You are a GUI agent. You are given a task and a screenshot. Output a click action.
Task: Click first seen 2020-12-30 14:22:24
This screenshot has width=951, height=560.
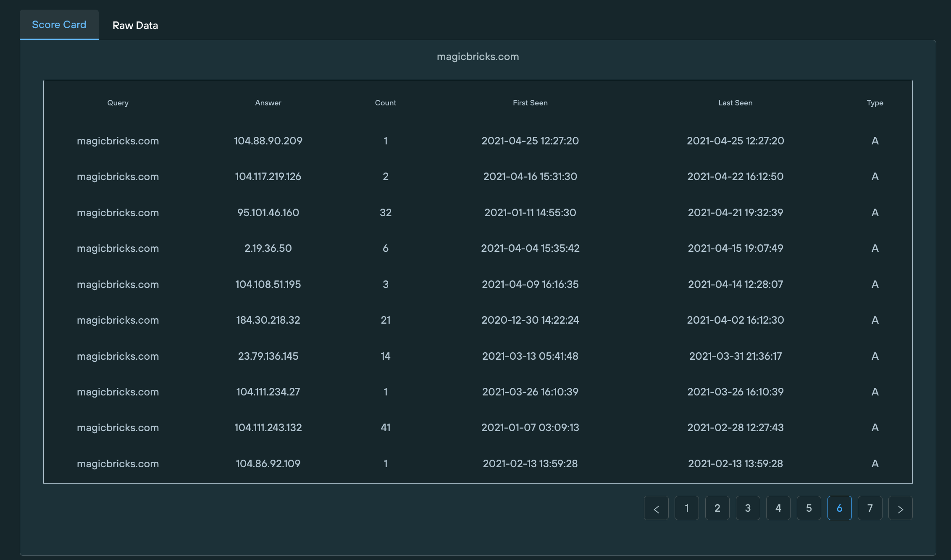(x=530, y=320)
